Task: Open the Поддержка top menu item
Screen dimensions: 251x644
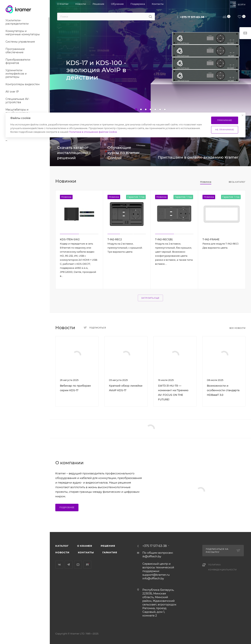Action: [138, 4]
